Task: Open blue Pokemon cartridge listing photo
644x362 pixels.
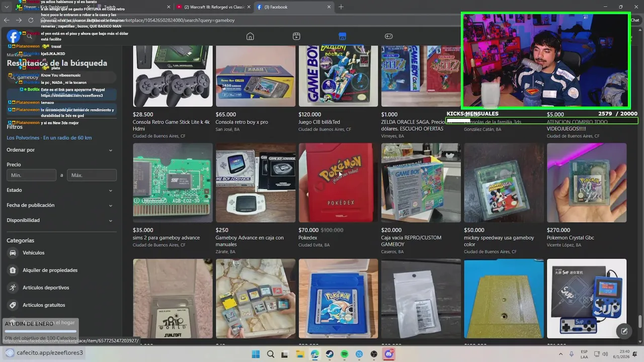Action: click(338, 299)
